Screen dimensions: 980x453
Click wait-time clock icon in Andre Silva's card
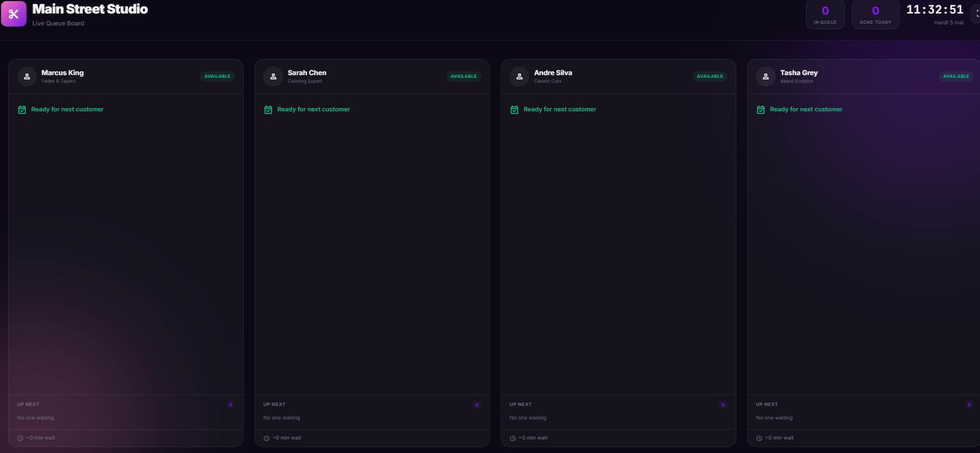coord(513,438)
